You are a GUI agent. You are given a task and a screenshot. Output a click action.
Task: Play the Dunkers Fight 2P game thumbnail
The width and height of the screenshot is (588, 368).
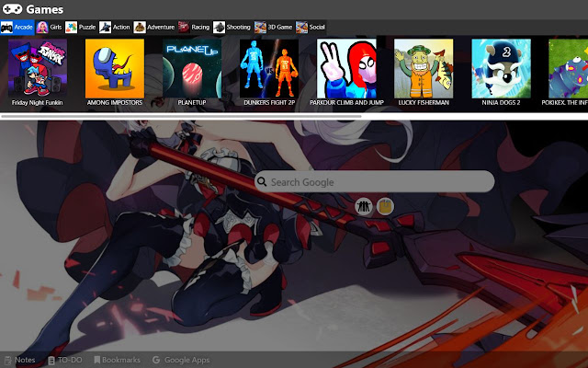(269, 68)
